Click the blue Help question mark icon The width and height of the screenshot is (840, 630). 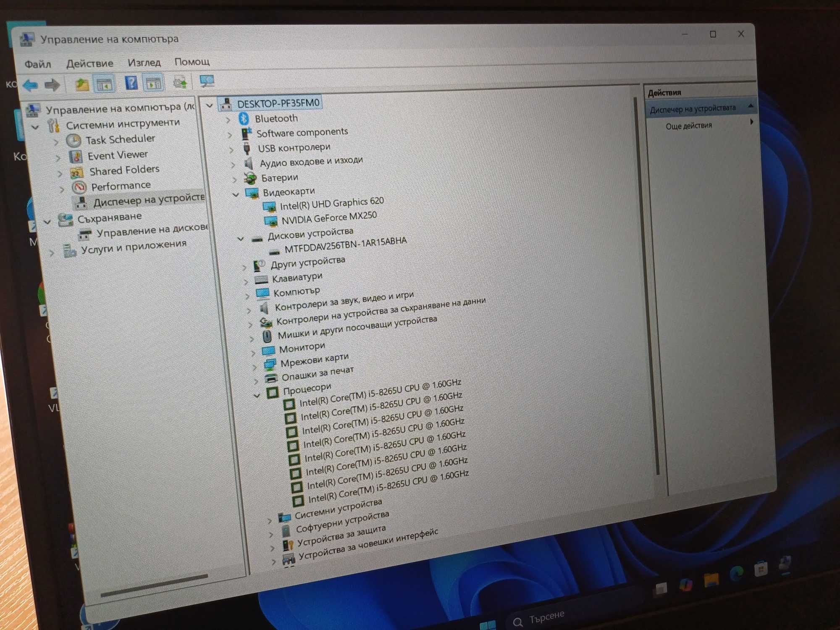(131, 83)
